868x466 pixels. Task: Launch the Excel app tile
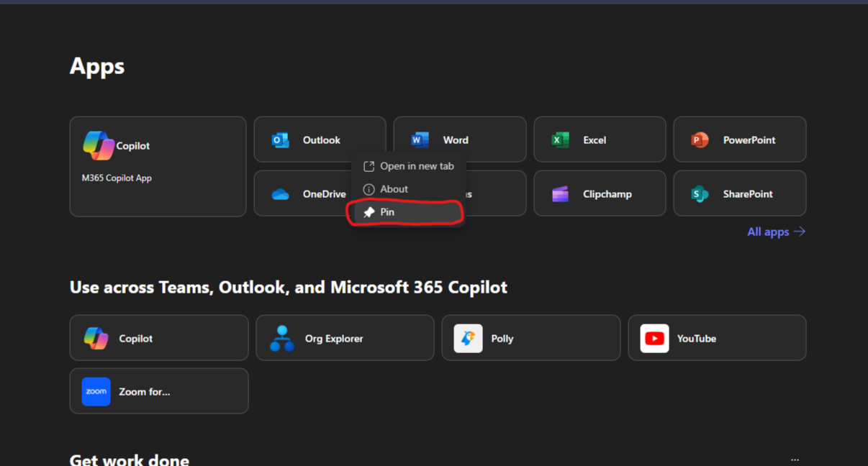point(600,140)
